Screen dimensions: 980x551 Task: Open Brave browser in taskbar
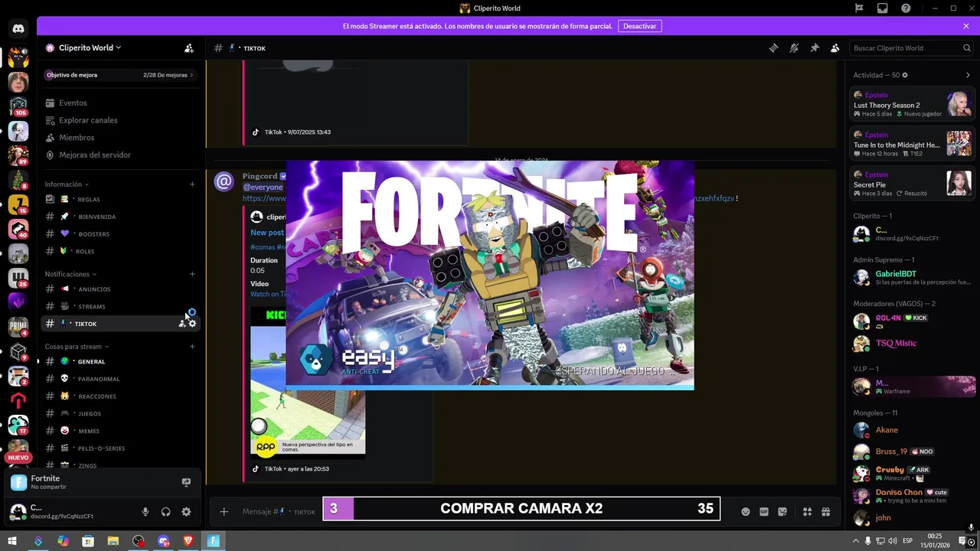(188, 541)
